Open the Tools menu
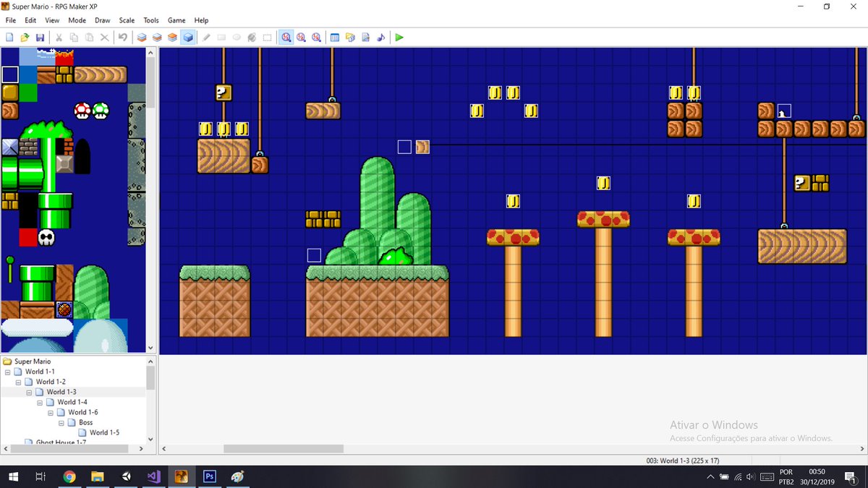Viewport: 868px width, 488px height. 151,20
